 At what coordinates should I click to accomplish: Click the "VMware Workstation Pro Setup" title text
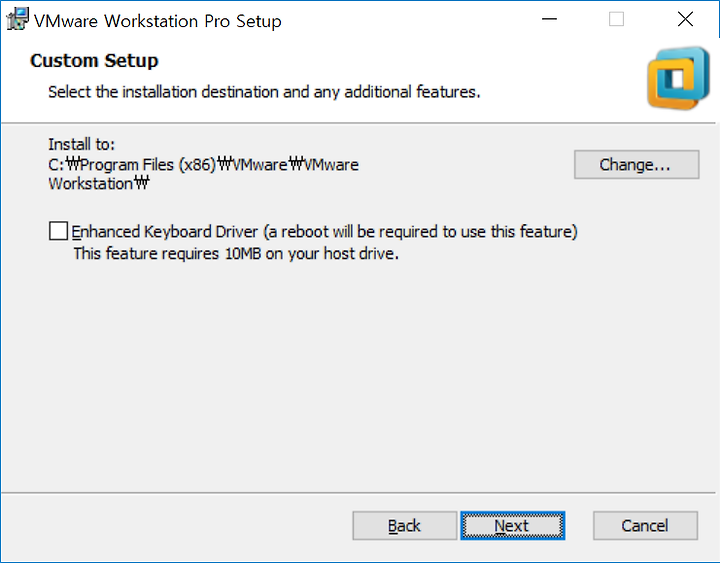point(158,21)
